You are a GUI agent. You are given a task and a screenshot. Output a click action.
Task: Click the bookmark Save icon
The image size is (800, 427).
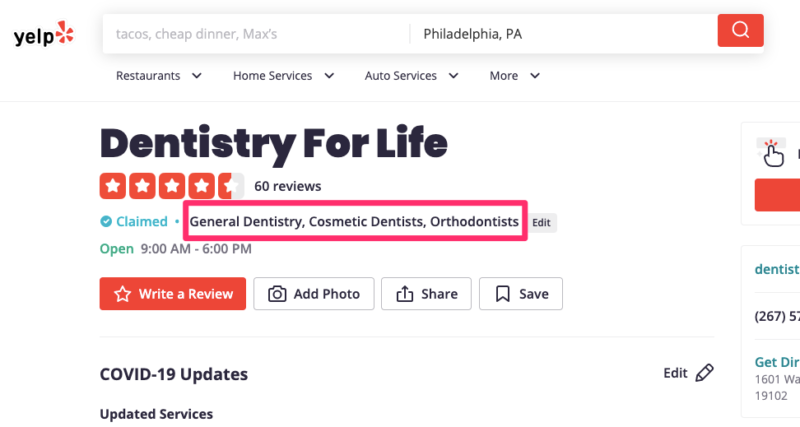tap(503, 294)
